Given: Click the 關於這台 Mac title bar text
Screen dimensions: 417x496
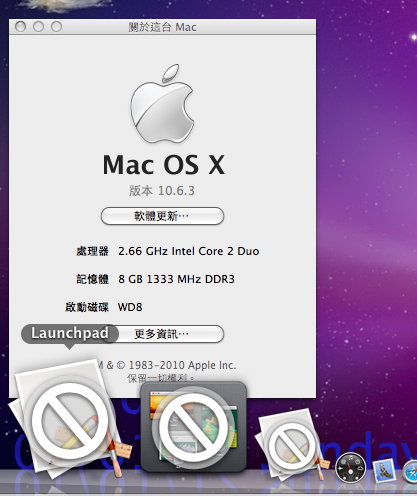Looking at the screenshot, I should 162,27.
